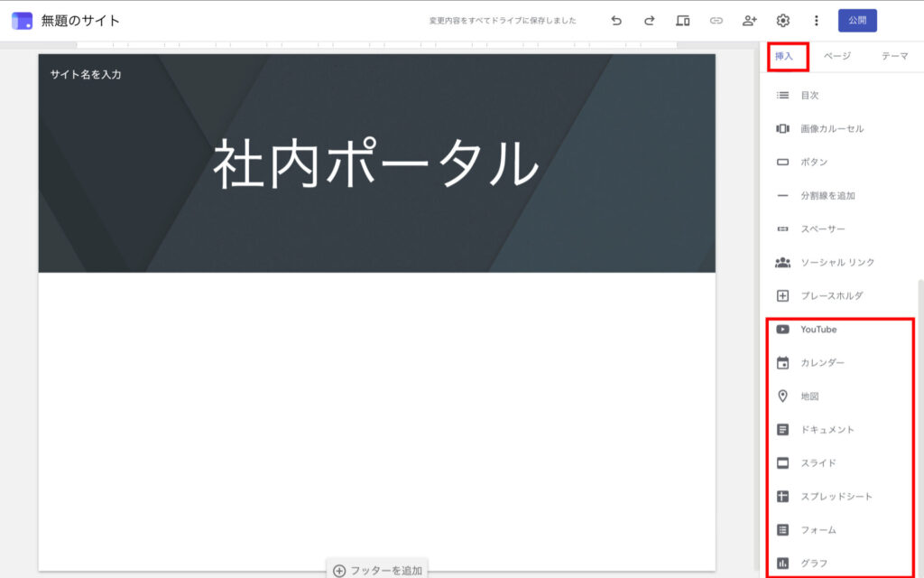Viewport: 924px width, 578px height.
Task: Copy the published site link
Action: point(716,21)
